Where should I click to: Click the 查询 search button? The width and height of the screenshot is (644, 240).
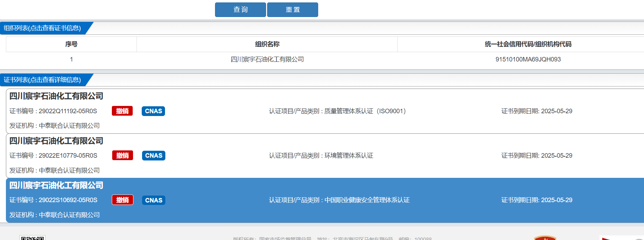240,10
